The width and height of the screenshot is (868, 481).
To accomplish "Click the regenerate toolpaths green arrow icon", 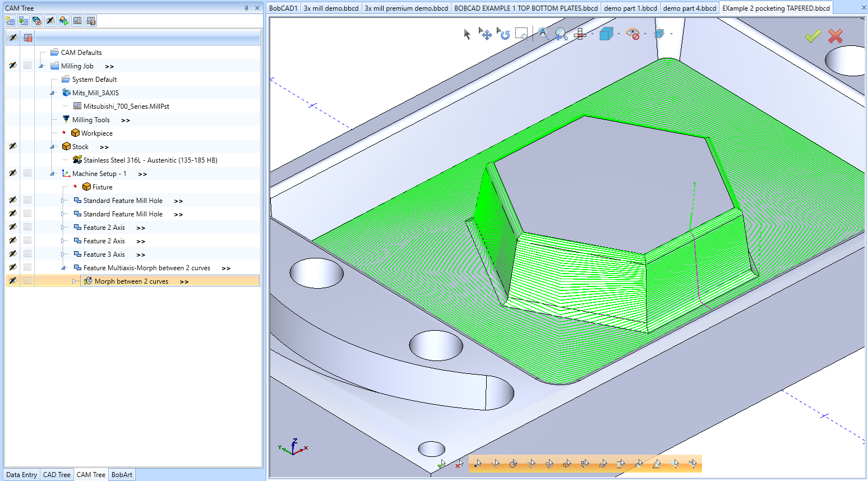I will (23, 21).
